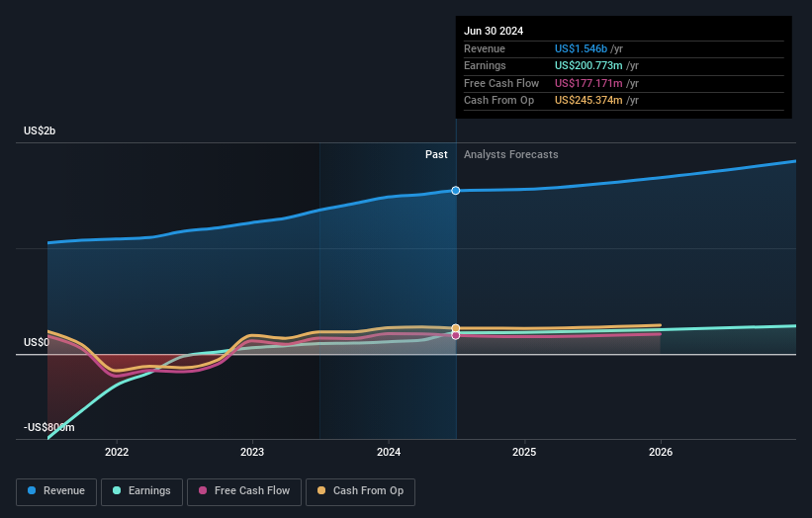
Task: Toggle the Earnings legend button
Action: coord(141,491)
